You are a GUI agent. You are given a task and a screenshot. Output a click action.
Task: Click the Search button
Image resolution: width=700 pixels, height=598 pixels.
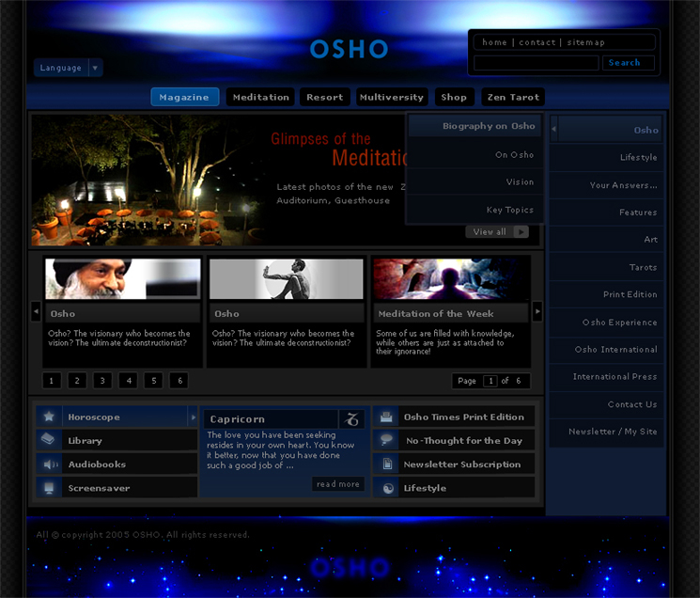[629, 62]
